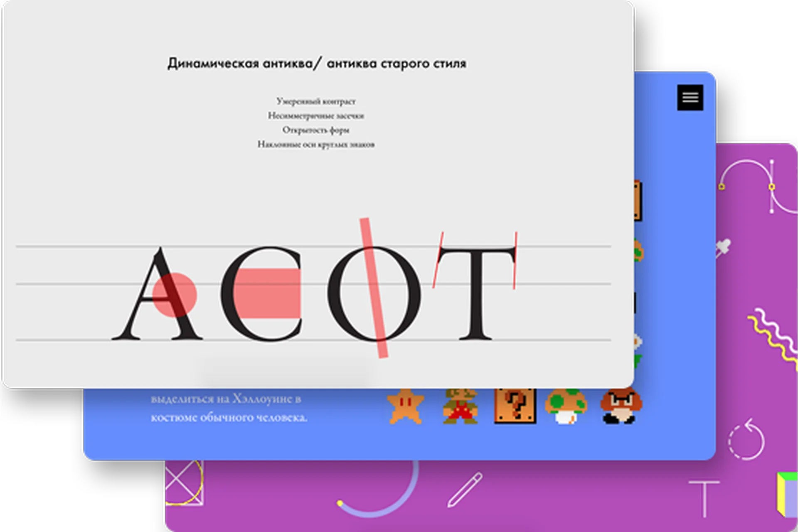This screenshot has width=798, height=532.
Task: Click the text line Умеренный контраст
Action: pos(316,101)
